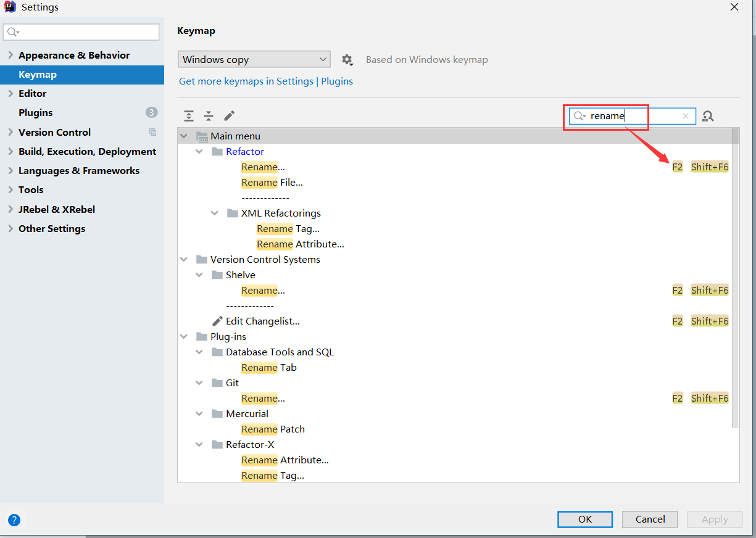
Task: Expand Appearance & Behavior settings section
Action: tap(10, 55)
